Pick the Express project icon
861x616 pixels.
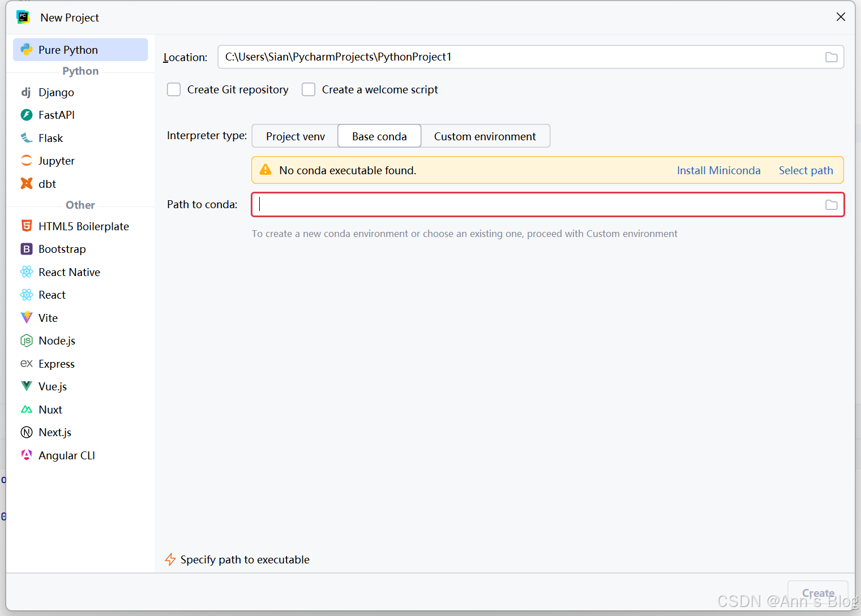(27, 364)
